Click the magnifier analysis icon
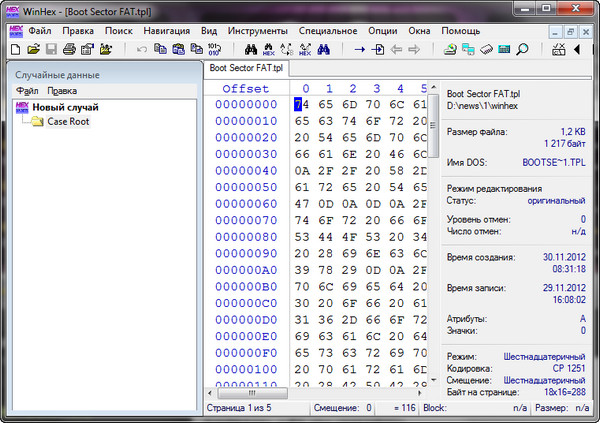The image size is (600, 423). (524, 49)
